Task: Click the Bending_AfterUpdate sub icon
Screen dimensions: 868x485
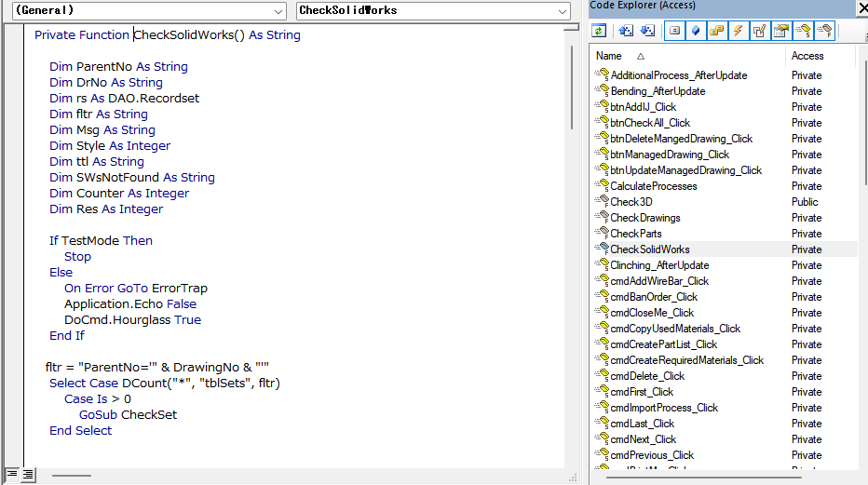Action: point(602,90)
